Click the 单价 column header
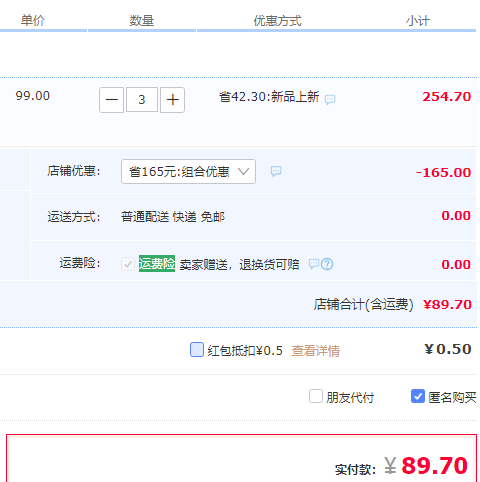This screenshot has height=482, width=480. coord(33,21)
